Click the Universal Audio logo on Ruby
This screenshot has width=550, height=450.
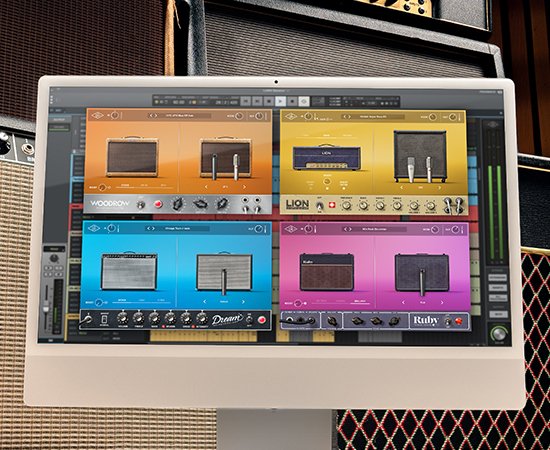pos(290,229)
